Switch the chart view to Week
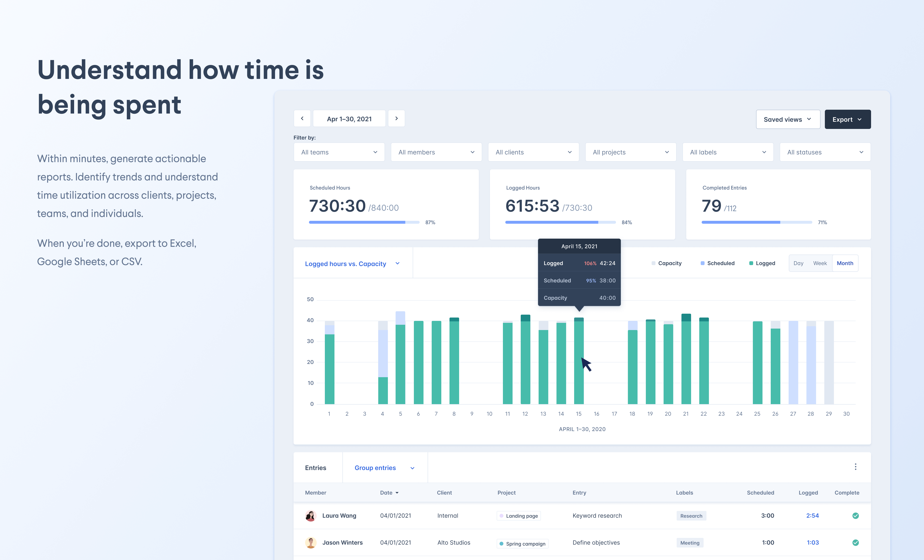The height and width of the screenshot is (560, 924). point(820,263)
